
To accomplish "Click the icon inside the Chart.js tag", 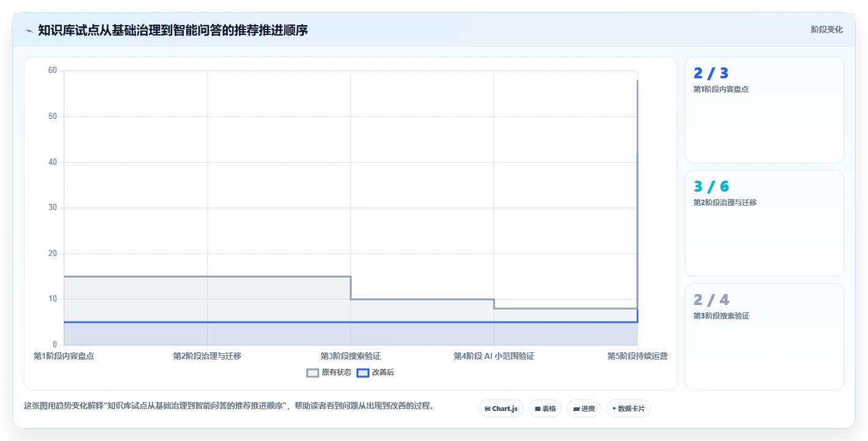I will (x=487, y=409).
